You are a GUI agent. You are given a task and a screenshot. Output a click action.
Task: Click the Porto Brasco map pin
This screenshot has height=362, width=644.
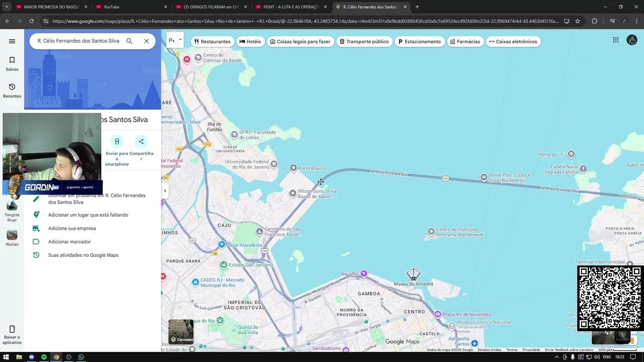[x=293, y=168]
